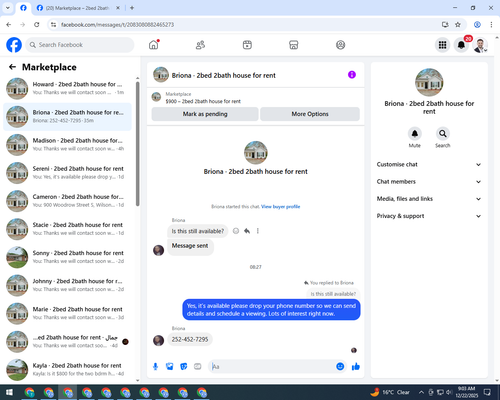500x400 pixels.
Task: Click the large house thumbnail in right panel
Action: pos(429,82)
